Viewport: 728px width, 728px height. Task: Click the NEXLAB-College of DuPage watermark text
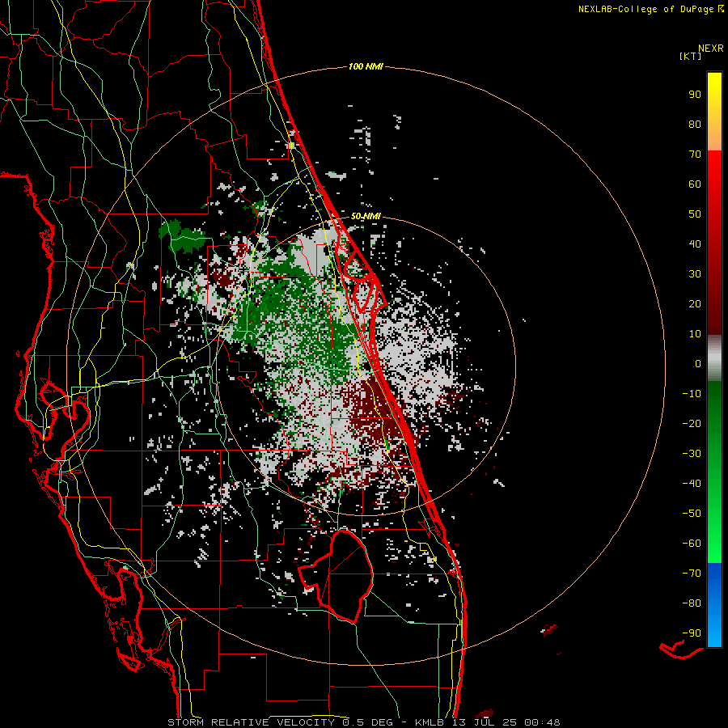[650, 9]
